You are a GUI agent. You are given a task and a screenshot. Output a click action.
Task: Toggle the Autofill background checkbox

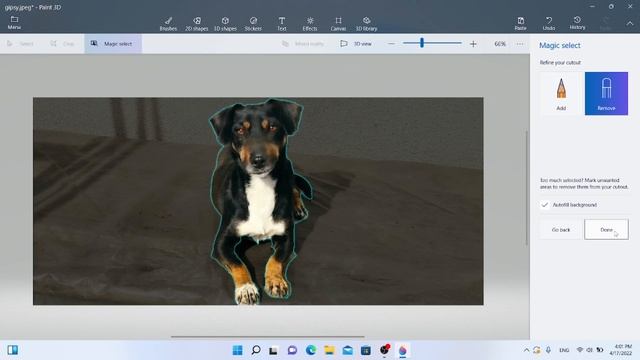(x=545, y=205)
